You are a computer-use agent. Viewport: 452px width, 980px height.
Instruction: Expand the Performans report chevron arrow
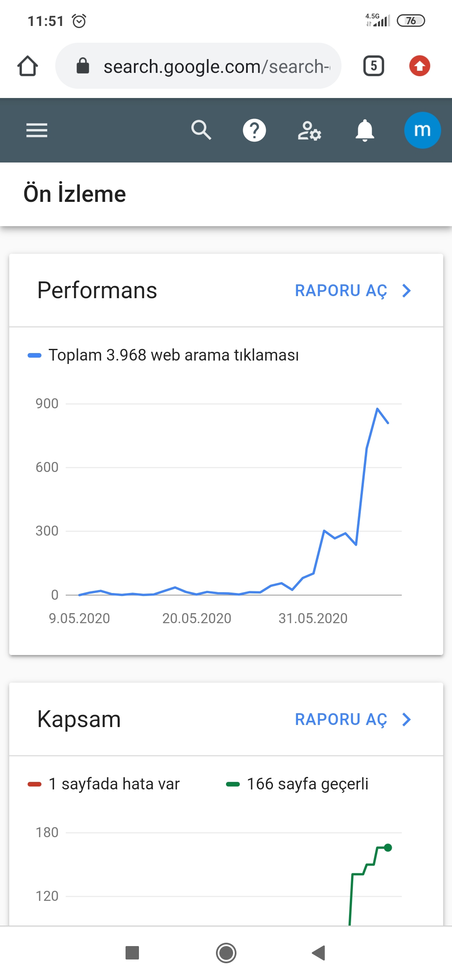pos(406,291)
